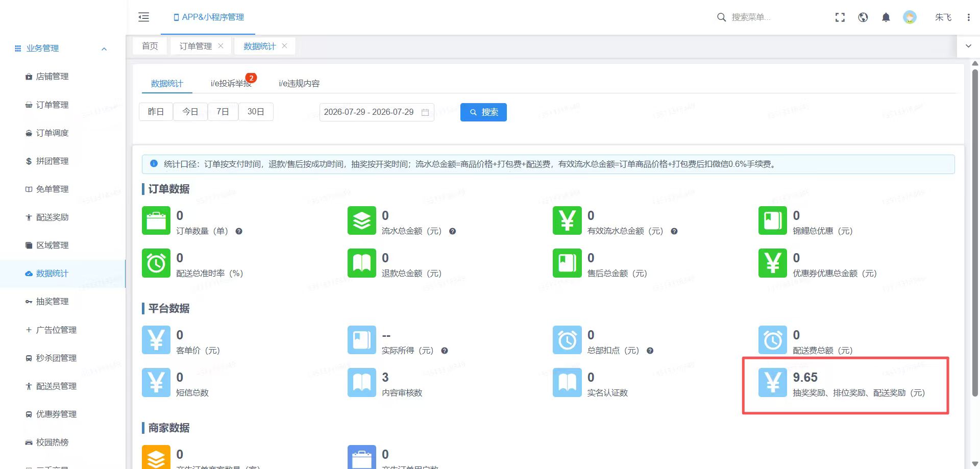This screenshot has width=980, height=469.
Task: Click the vertical page scrollbar
Action: click(974, 232)
